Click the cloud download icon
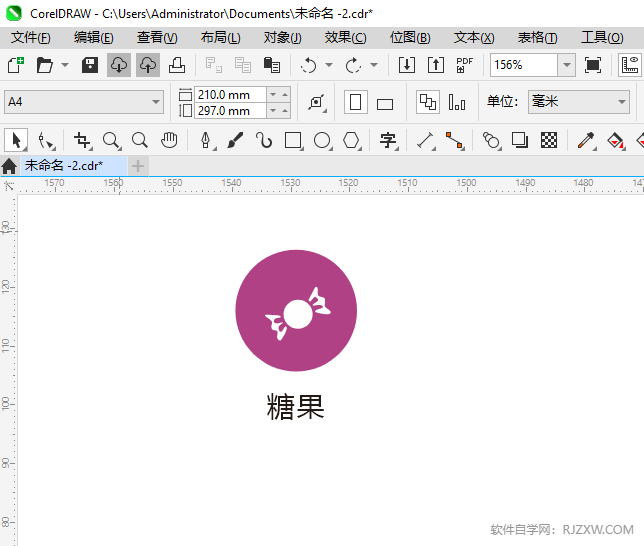The width and height of the screenshot is (644, 546). [x=119, y=65]
